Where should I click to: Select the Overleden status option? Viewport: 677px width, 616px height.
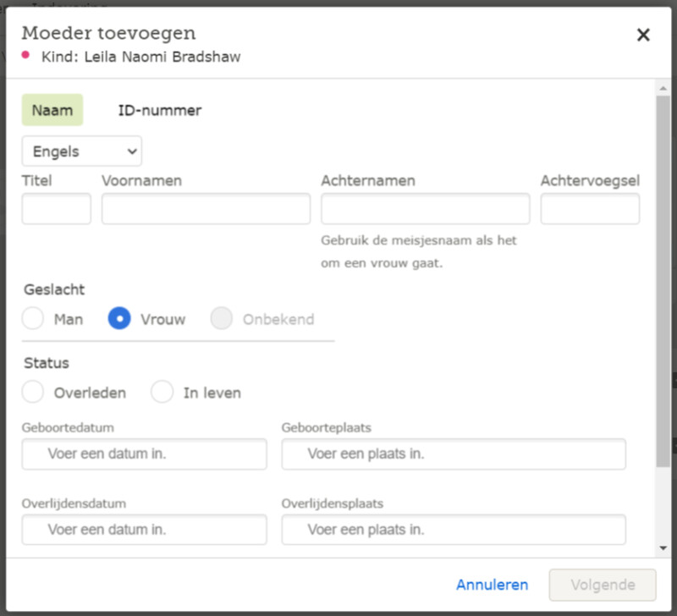coord(33,392)
